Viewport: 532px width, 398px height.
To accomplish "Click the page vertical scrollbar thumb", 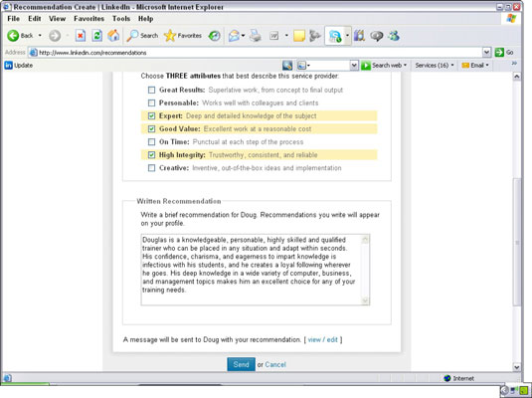I will coord(516,242).
